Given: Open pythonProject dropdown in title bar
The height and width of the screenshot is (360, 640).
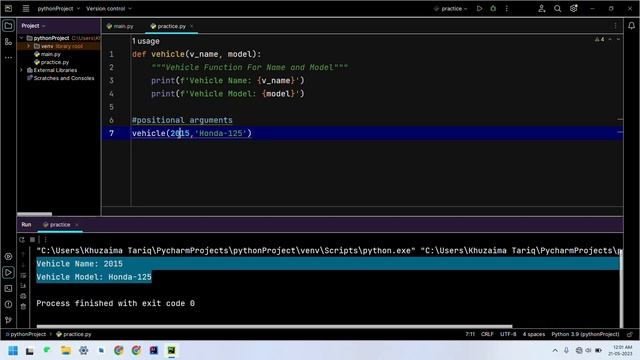Looking at the screenshot, I should tap(58, 8).
